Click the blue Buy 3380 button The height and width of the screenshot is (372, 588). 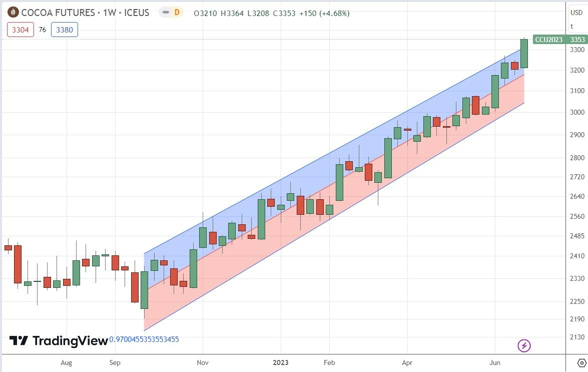(x=64, y=30)
